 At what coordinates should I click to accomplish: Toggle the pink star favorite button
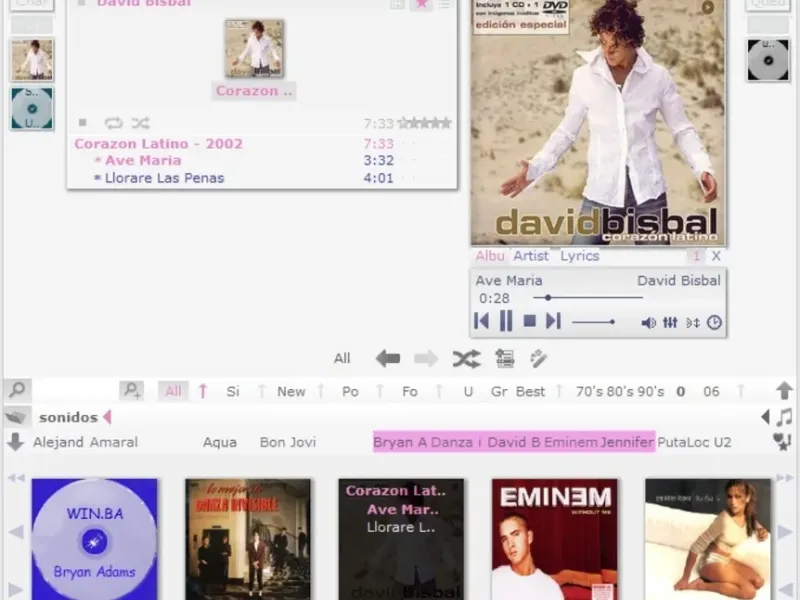[421, 4]
